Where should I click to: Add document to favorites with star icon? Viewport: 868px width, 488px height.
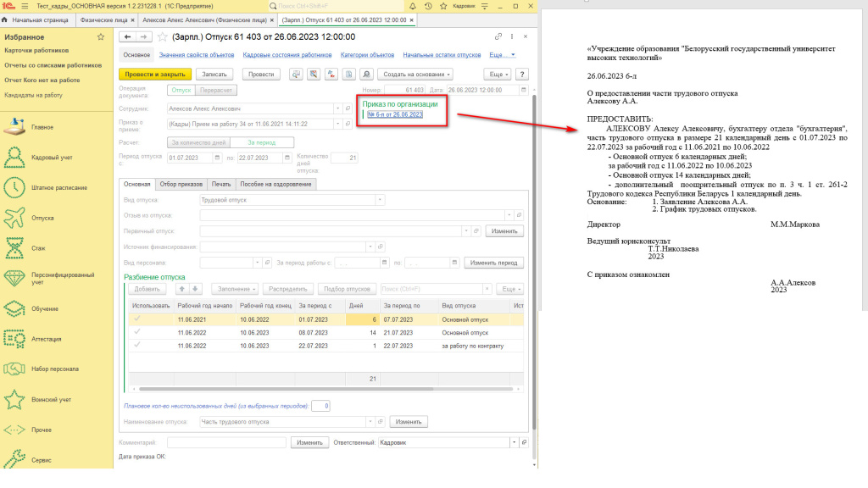pos(163,37)
